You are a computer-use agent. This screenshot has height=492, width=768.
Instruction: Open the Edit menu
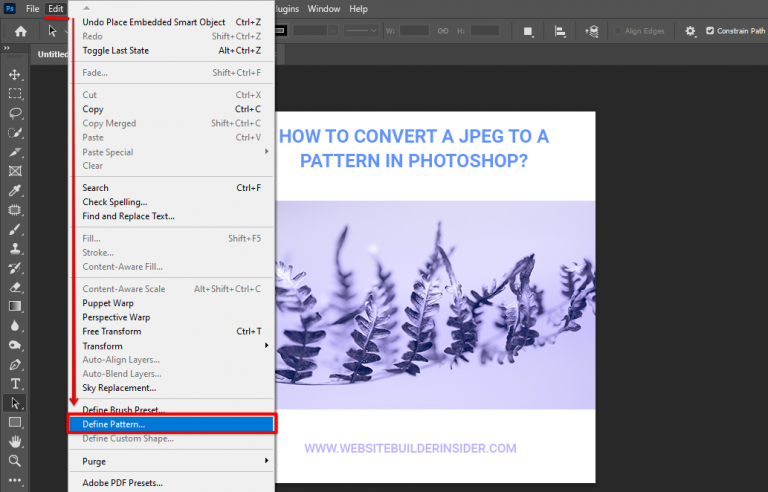[x=55, y=9]
